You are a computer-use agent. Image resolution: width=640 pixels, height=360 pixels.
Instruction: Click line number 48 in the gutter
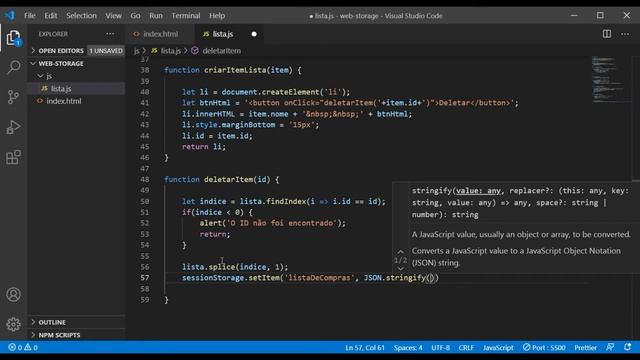[x=145, y=179]
